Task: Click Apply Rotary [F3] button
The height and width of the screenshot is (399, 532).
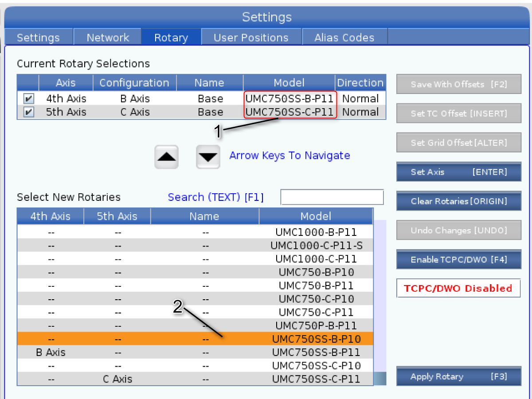Action: click(x=459, y=377)
